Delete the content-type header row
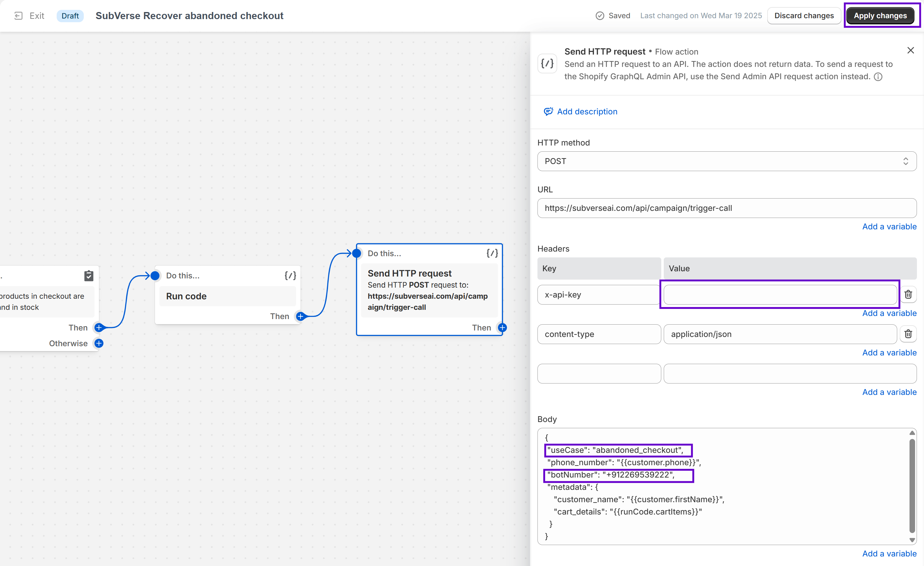Screen dimensions: 924x566 tap(908, 334)
